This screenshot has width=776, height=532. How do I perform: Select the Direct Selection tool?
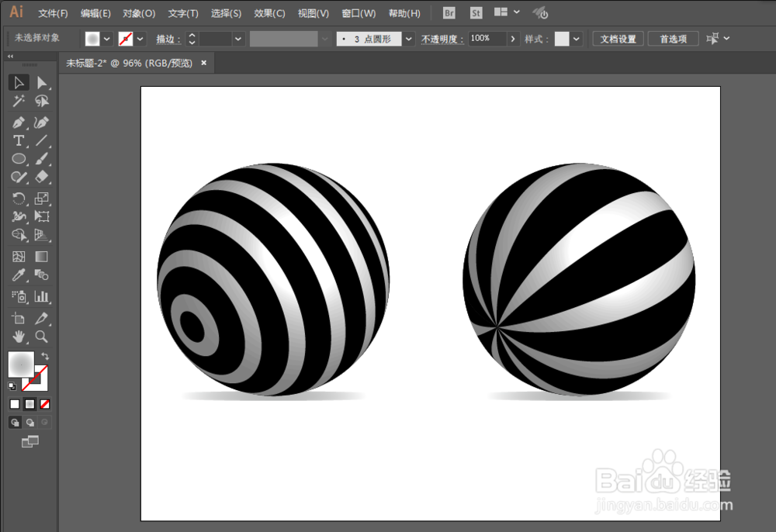coord(42,82)
